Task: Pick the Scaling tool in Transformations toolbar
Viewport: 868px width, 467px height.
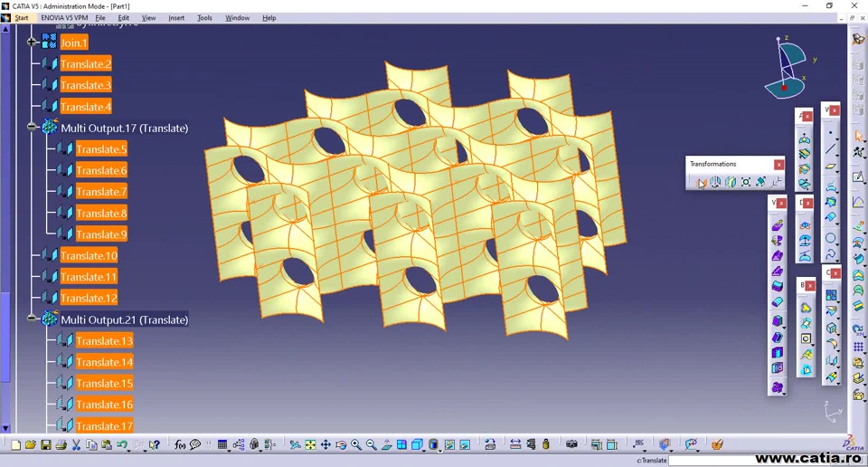Action: [746, 182]
